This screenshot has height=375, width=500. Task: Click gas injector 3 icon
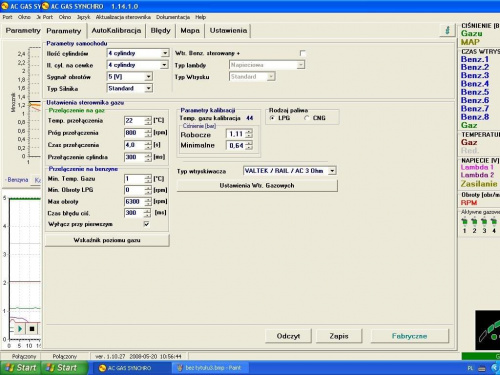click(484, 221)
